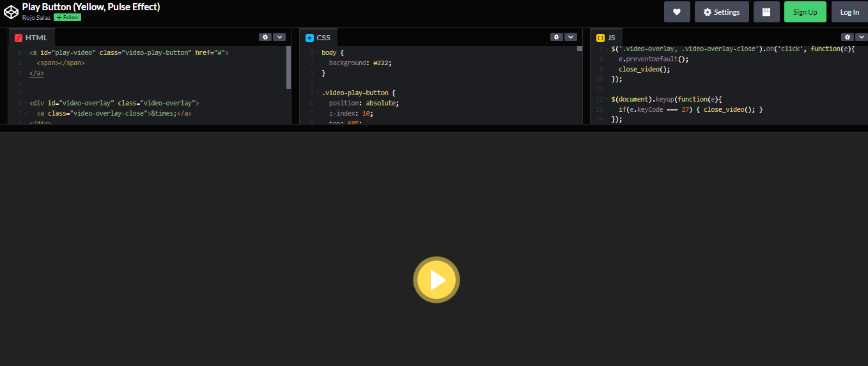
Task: Open the change view layout button
Action: coord(766,12)
